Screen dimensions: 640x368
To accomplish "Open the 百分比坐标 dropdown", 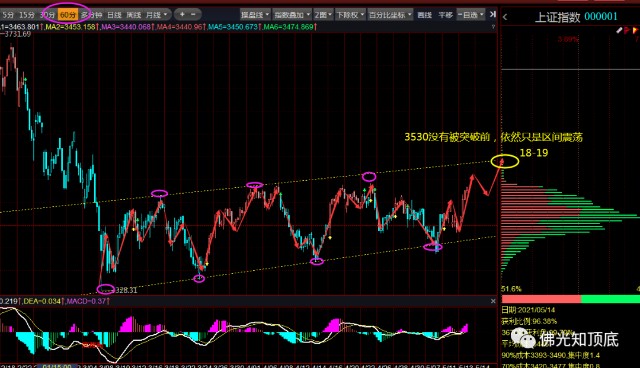I will point(390,15).
